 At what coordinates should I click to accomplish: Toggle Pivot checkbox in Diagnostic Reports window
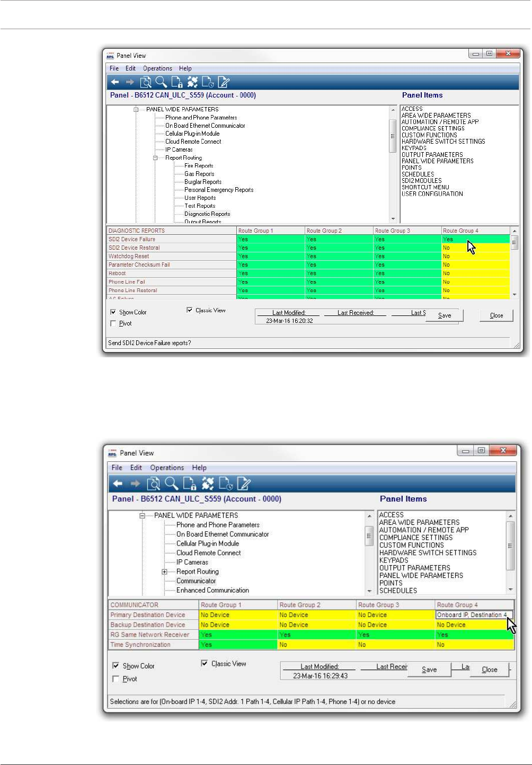point(113,323)
